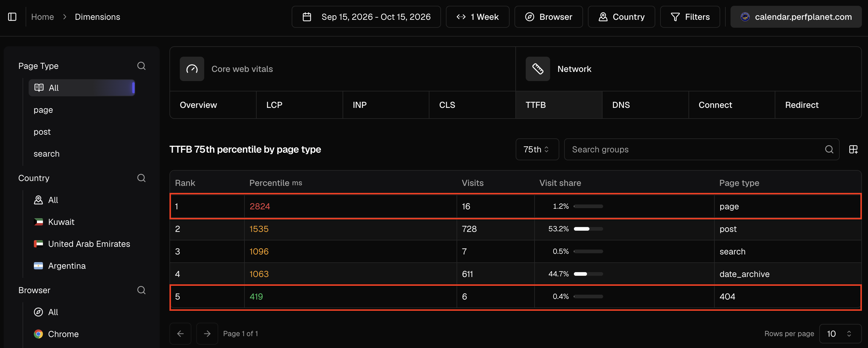Open Rows per page dropdown
This screenshot has height=348, width=868.
coord(840,333)
